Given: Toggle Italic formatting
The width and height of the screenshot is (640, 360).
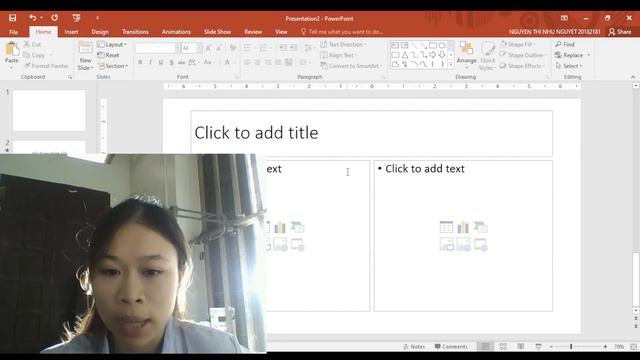Looking at the screenshot, I should (x=150, y=62).
